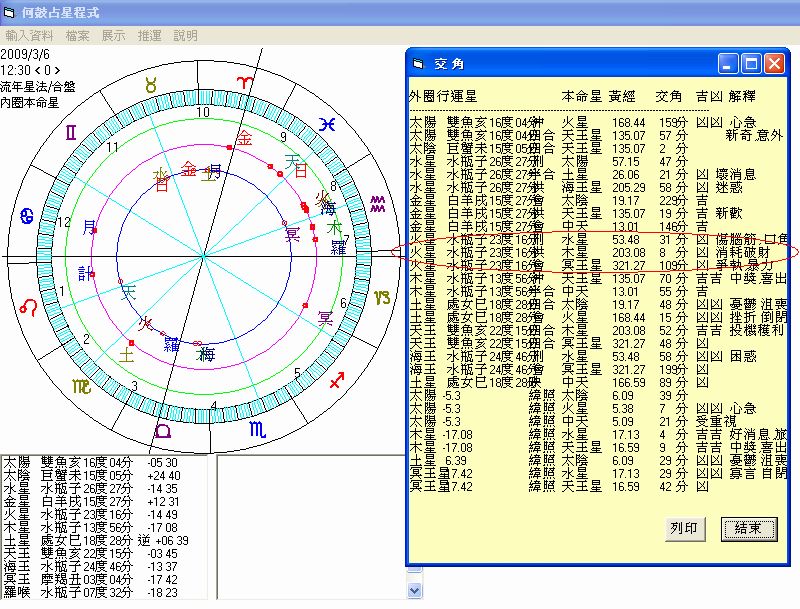Select the Capricorn glyph on the wheel
The width and height of the screenshot is (800, 609).
(381, 297)
